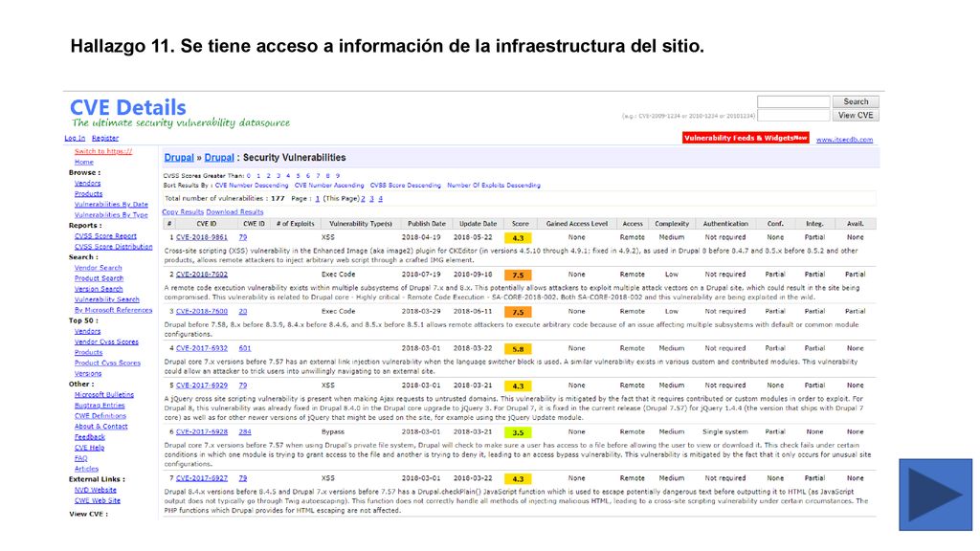
Task: Click Copy Results link
Action: tap(183, 212)
